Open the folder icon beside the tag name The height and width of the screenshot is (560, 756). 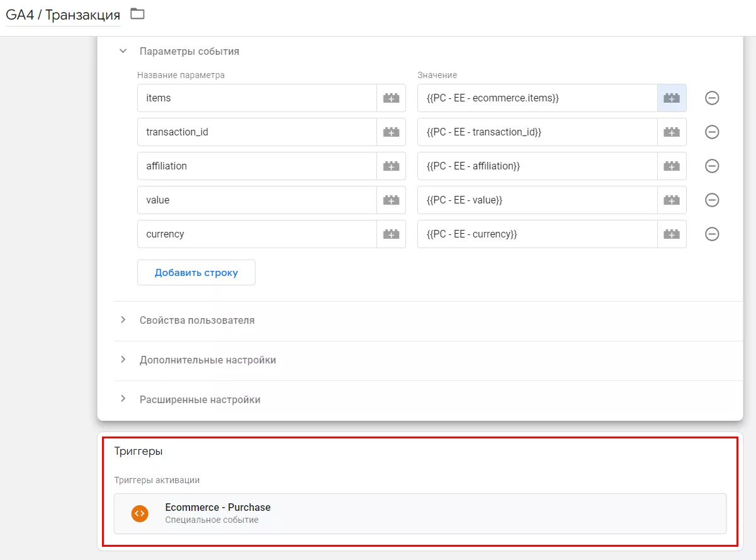[x=137, y=14]
